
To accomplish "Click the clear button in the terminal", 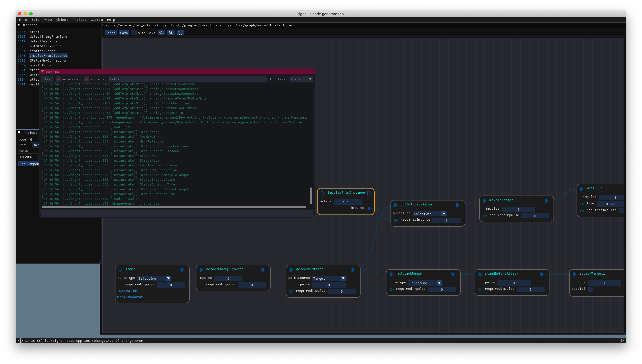I will tap(47, 79).
